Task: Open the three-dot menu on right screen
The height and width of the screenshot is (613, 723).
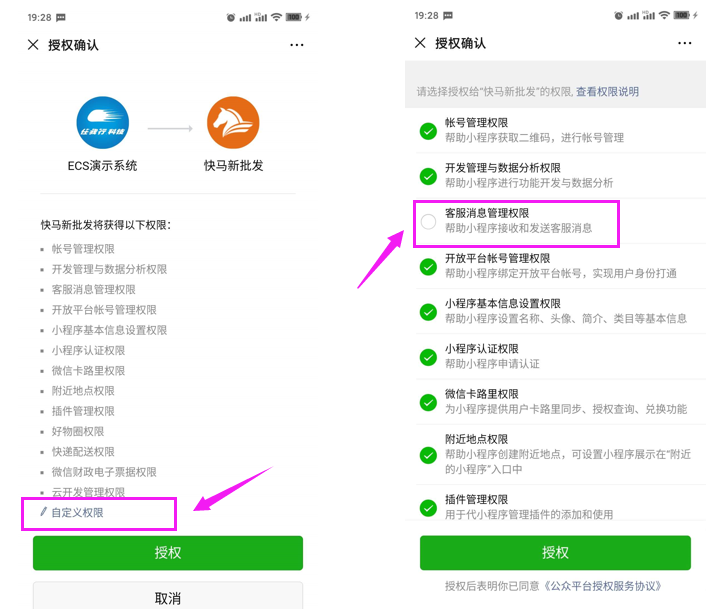Action: [x=685, y=43]
